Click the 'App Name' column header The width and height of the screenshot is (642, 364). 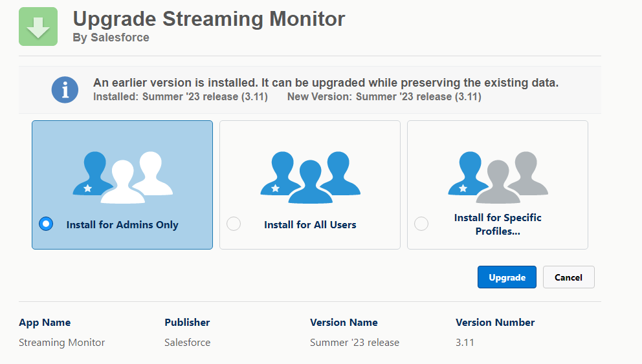(x=45, y=322)
